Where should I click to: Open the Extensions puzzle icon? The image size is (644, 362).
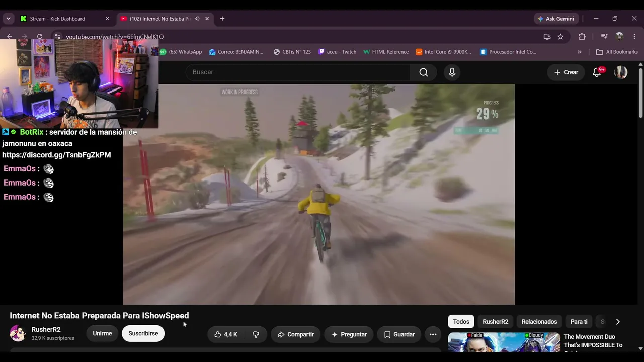point(582,36)
